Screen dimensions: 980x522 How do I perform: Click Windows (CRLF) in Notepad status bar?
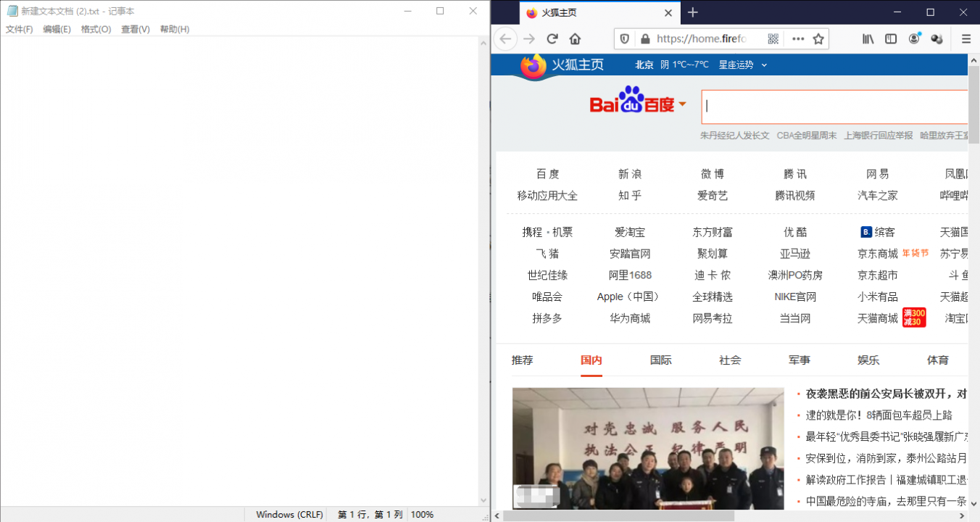tap(289, 515)
